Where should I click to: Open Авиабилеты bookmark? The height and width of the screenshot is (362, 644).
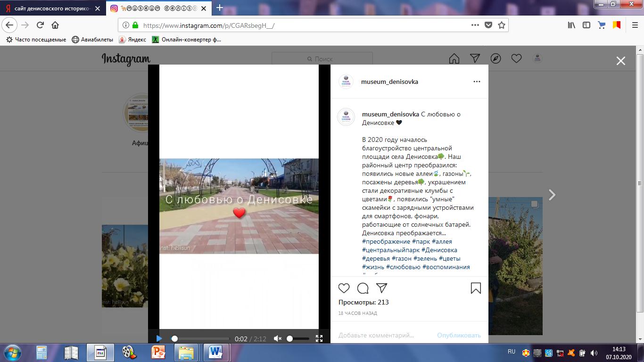tap(92, 40)
